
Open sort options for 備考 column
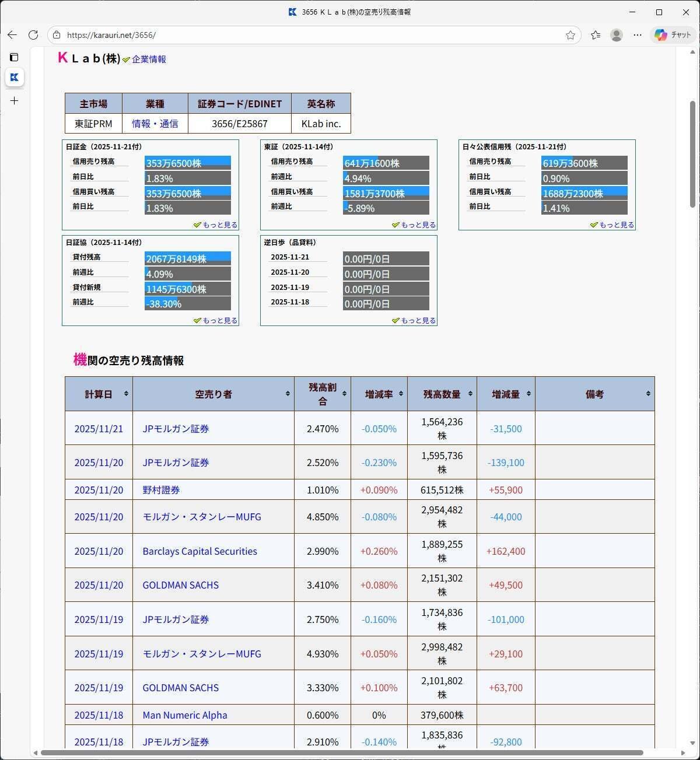(648, 394)
